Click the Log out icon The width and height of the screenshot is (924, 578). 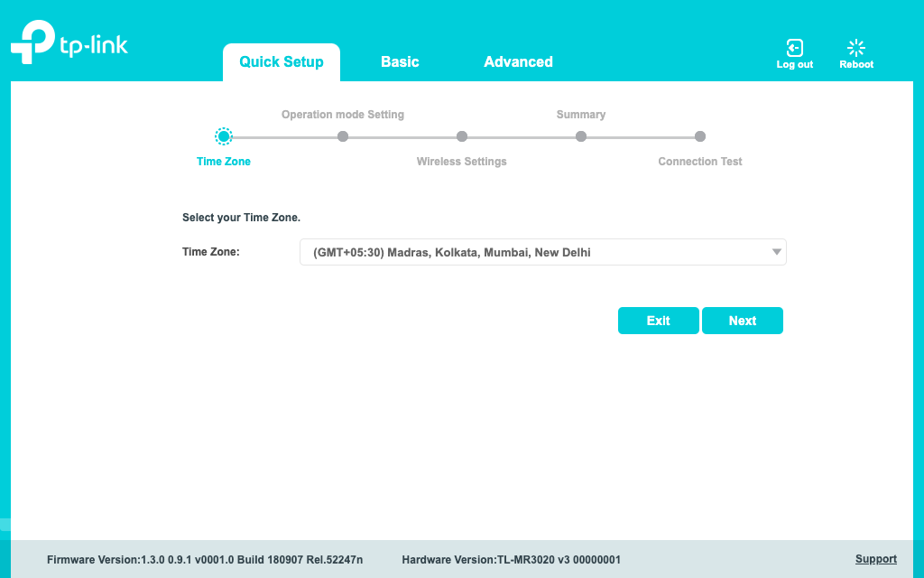pos(794,48)
